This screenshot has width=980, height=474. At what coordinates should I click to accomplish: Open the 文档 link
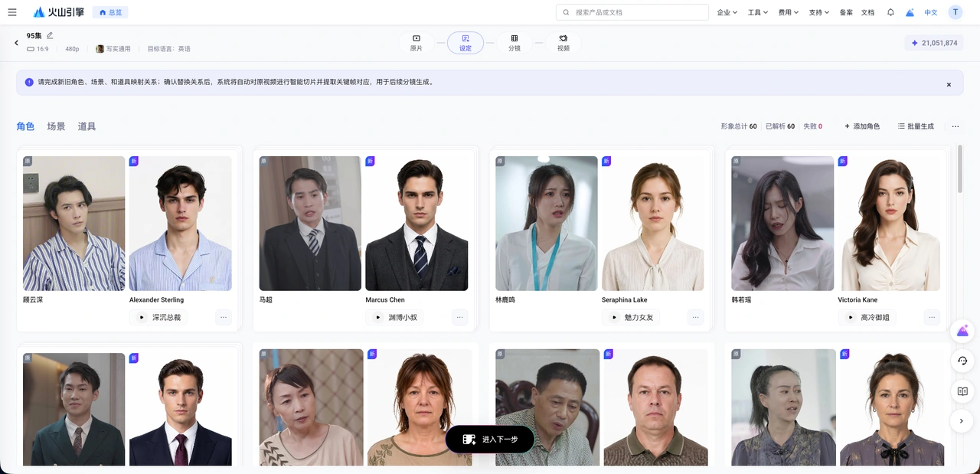867,12
